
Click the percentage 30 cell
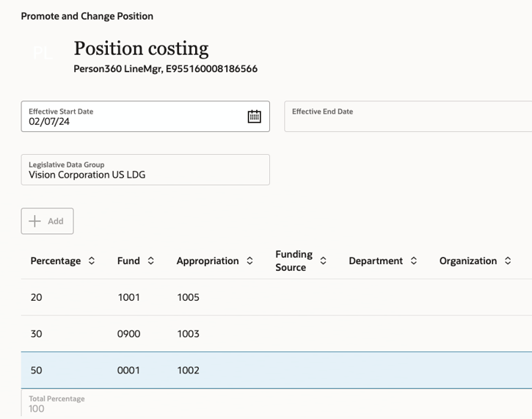[37, 334]
